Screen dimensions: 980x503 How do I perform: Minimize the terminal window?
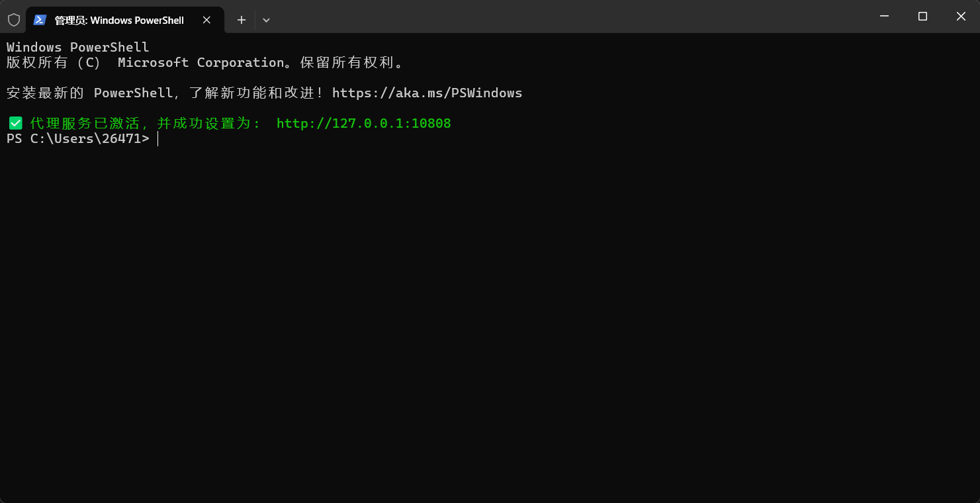pyautogui.click(x=884, y=16)
